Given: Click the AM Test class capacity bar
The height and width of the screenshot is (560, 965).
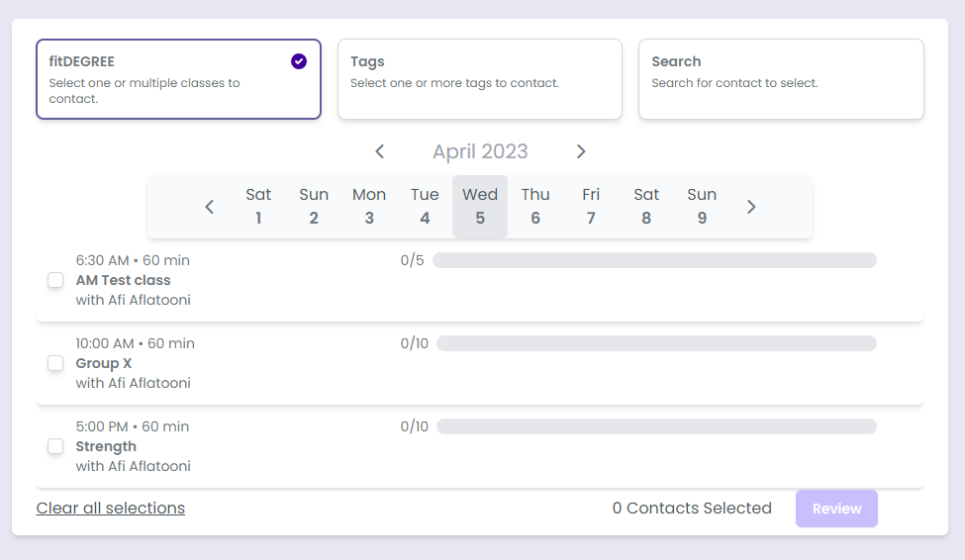Looking at the screenshot, I should coord(654,260).
